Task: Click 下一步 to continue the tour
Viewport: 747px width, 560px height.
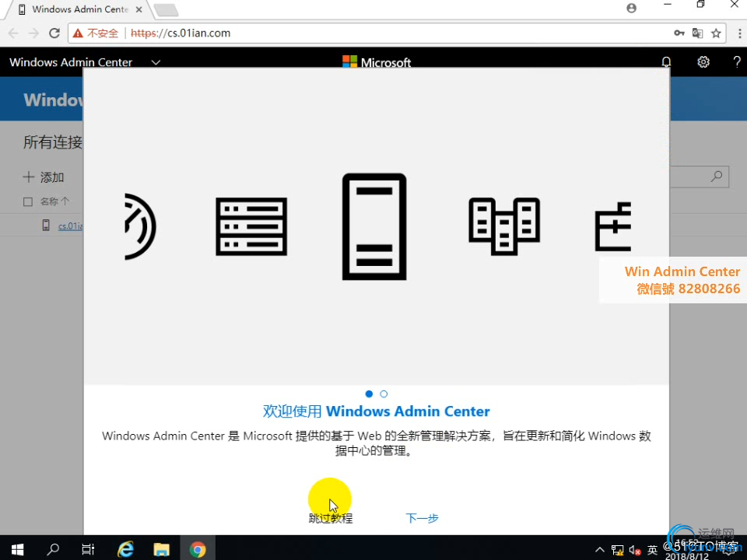Action: pyautogui.click(x=422, y=518)
